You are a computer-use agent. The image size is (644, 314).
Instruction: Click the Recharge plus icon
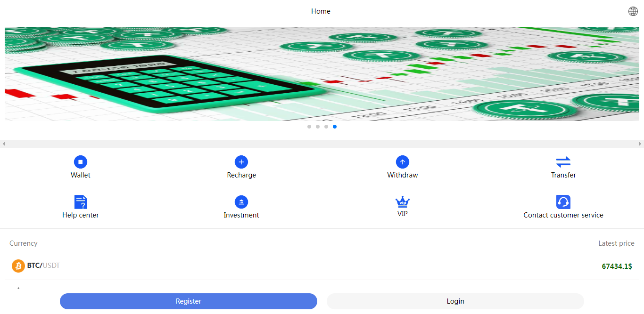241,162
